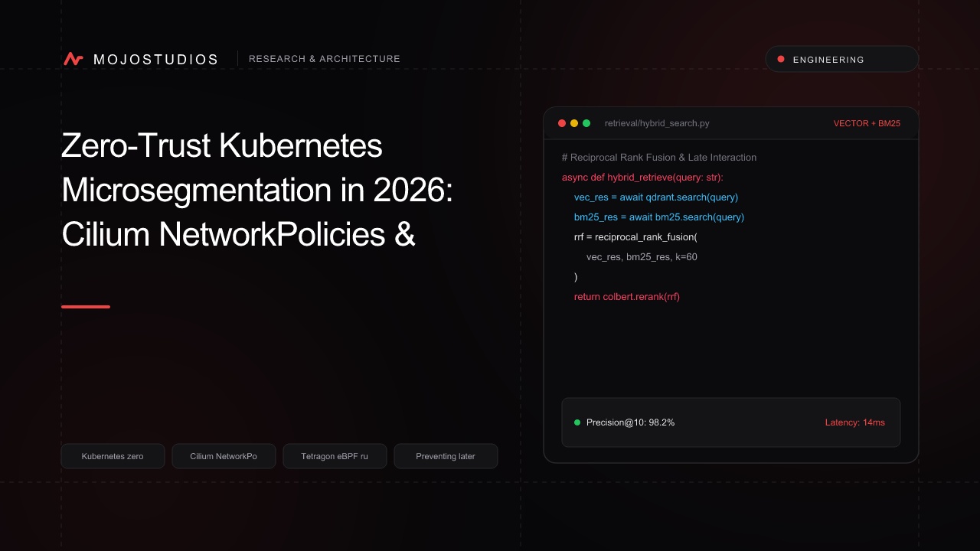The image size is (980, 551).
Task: Click the async def hybrid_retrieve line
Action: (642, 178)
